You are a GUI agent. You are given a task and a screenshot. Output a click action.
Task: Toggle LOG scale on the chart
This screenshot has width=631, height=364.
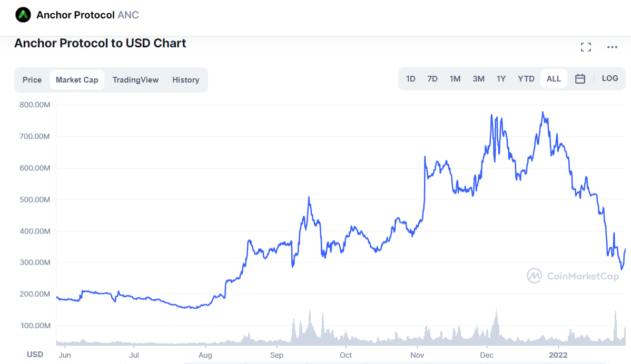pos(609,78)
